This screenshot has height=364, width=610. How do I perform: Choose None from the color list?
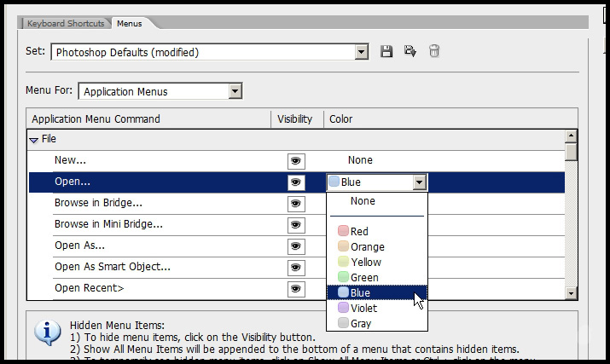tap(363, 201)
